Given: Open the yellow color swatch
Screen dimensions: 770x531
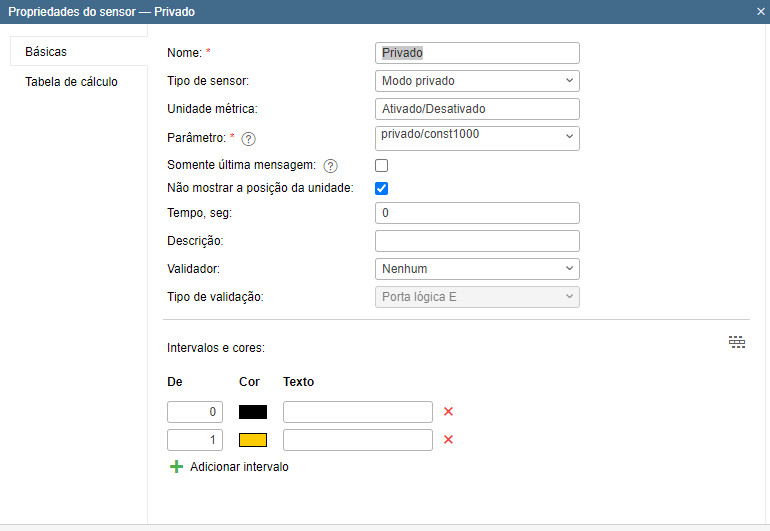Looking at the screenshot, I should (x=253, y=440).
